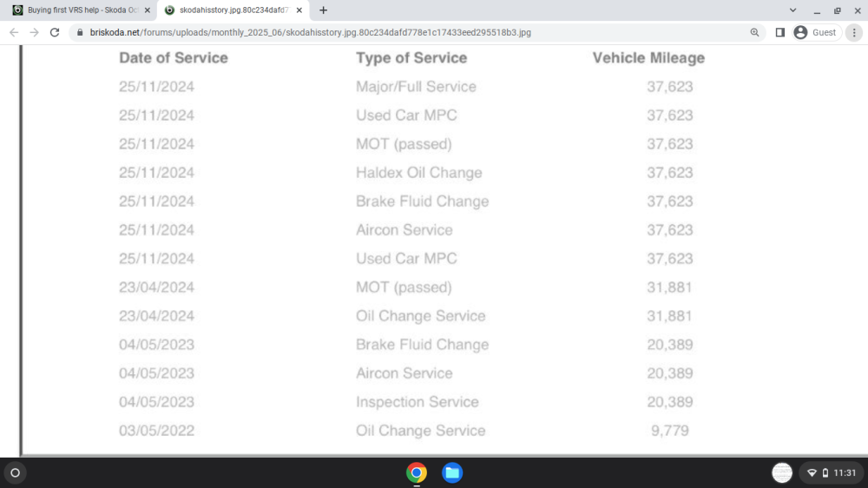The image size is (868, 488).
Task: Toggle the side panel icon
Action: (x=780, y=33)
